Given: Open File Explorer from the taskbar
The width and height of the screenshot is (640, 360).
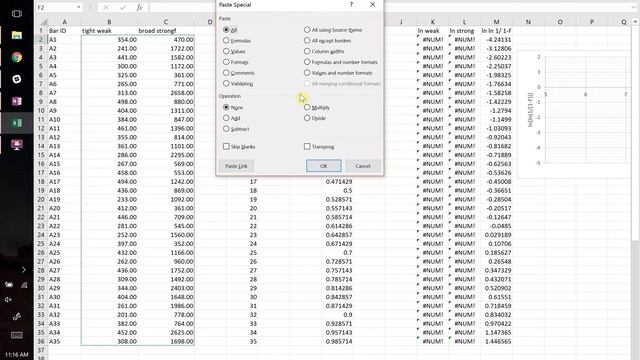Looking at the screenshot, I should point(17,36).
